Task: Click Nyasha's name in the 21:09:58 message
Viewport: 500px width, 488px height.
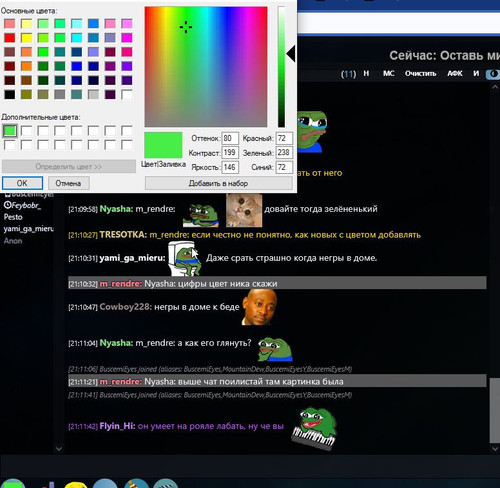Action: [116, 209]
